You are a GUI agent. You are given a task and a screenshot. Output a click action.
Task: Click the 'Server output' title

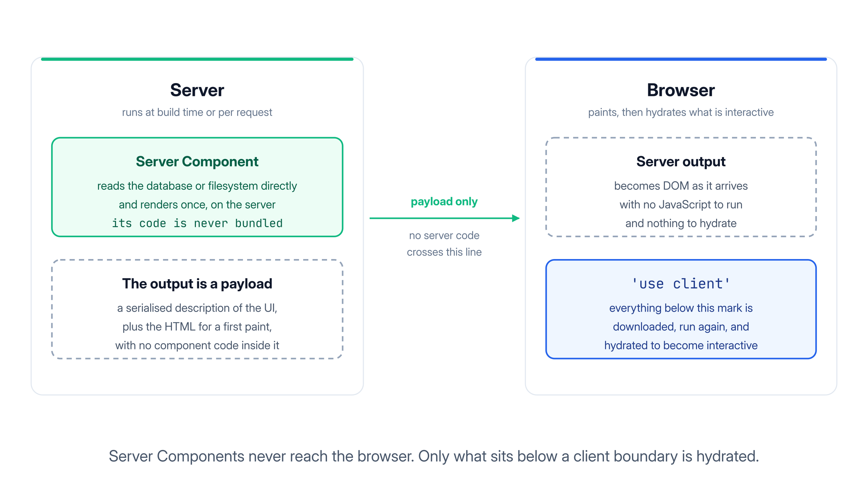(x=680, y=162)
